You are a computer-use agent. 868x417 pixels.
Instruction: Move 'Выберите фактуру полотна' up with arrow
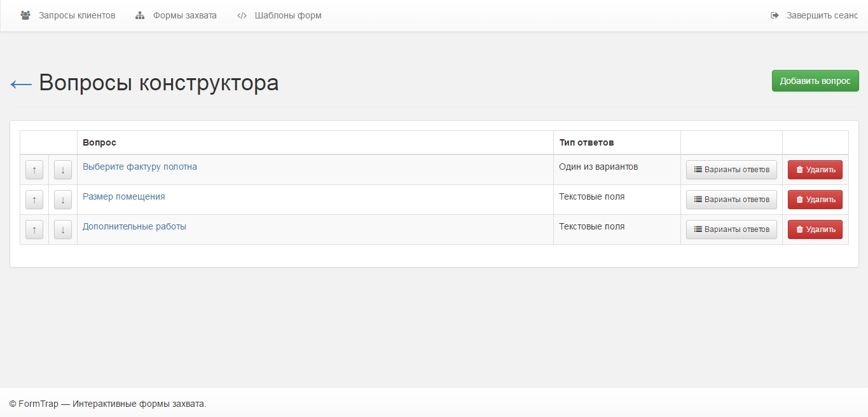(34, 170)
